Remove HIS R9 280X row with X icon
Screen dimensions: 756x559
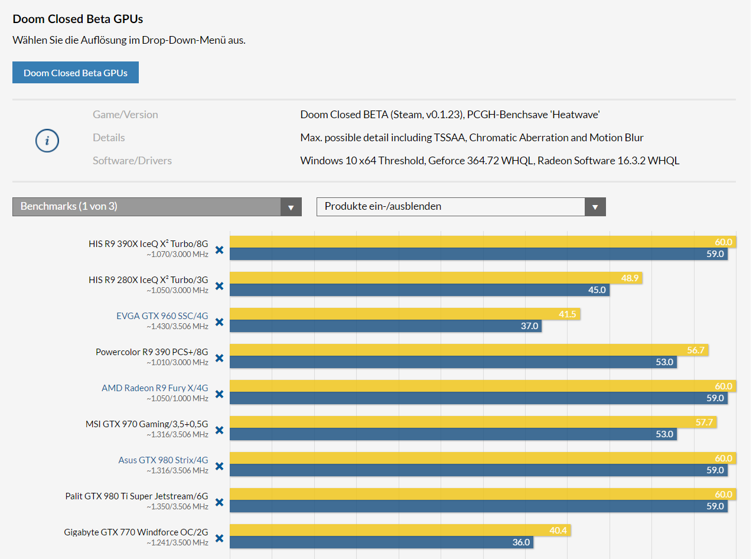219,286
